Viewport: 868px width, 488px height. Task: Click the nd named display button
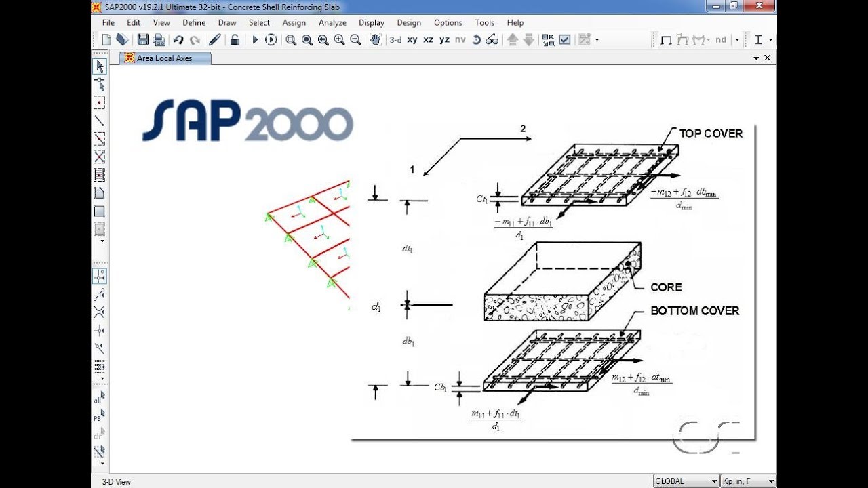click(721, 40)
